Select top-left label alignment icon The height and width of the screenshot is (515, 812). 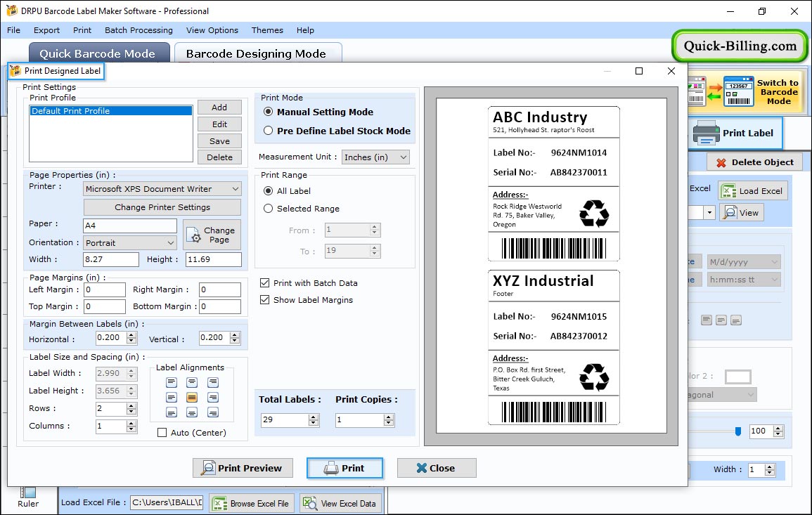click(172, 382)
